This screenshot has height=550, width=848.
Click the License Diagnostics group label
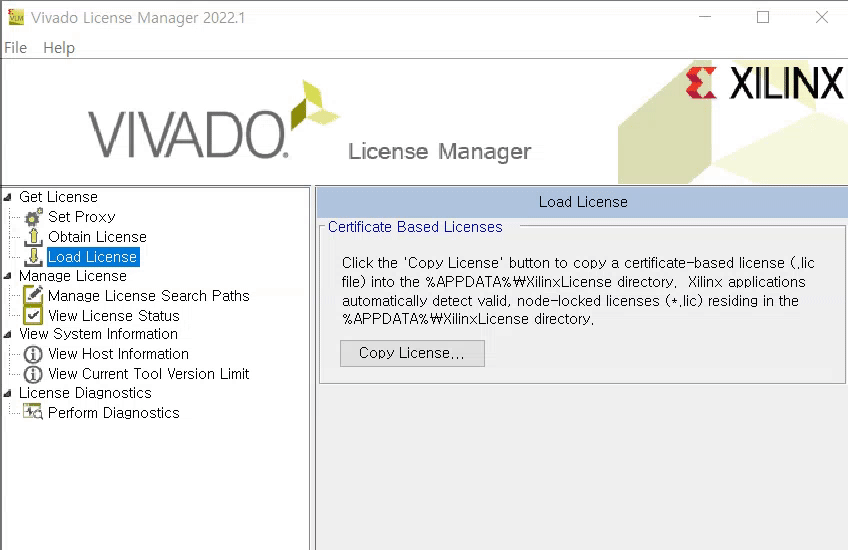85,393
